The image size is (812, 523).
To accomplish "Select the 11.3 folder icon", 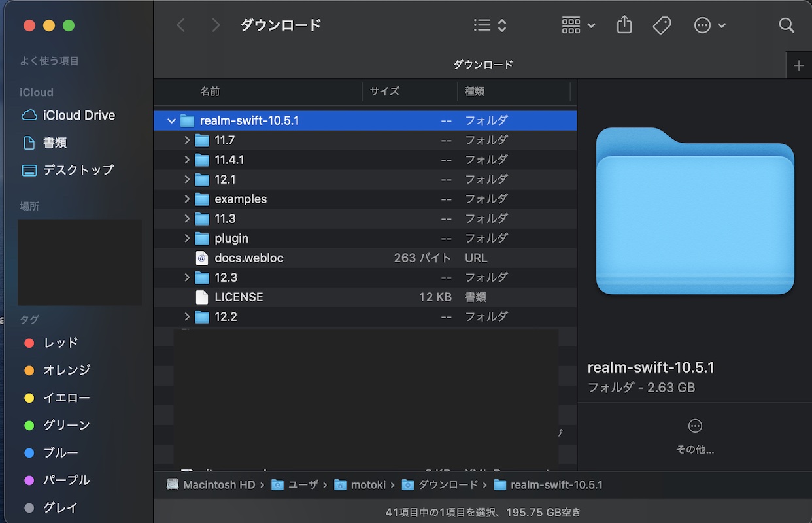I will (202, 218).
